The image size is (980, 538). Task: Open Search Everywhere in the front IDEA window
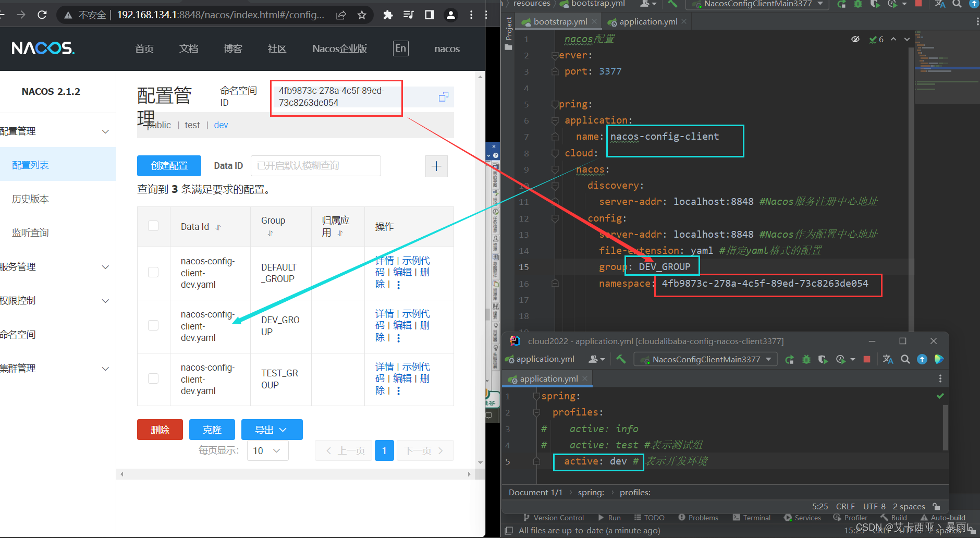pyautogui.click(x=905, y=359)
